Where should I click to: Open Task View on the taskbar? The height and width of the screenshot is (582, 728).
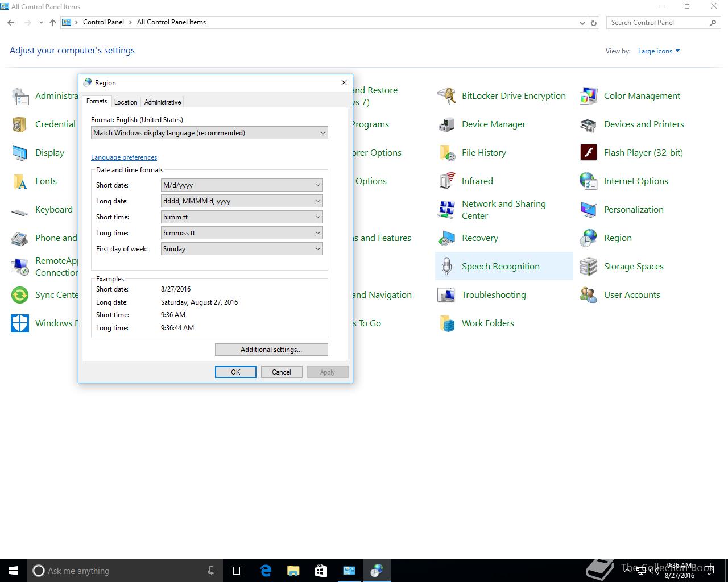(x=237, y=571)
